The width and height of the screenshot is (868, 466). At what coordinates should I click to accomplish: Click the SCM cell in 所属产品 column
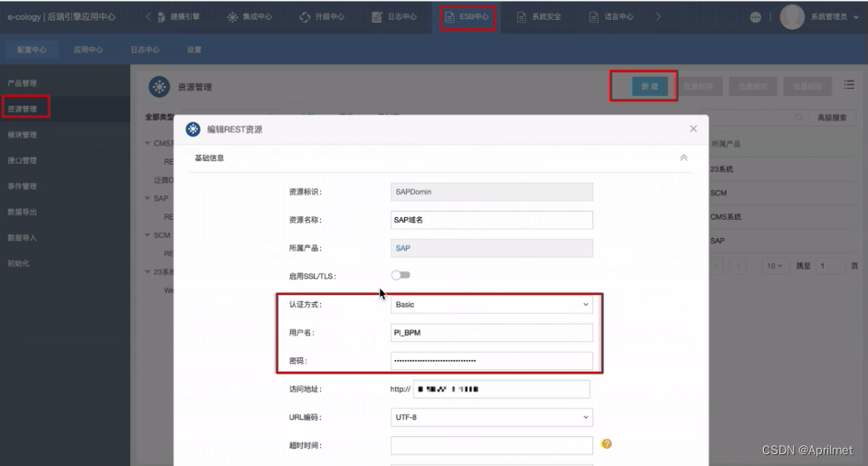719,193
